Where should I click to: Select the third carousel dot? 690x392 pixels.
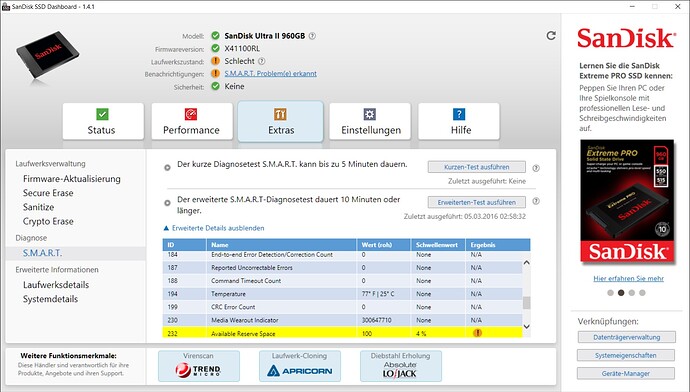[x=631, y=293]
